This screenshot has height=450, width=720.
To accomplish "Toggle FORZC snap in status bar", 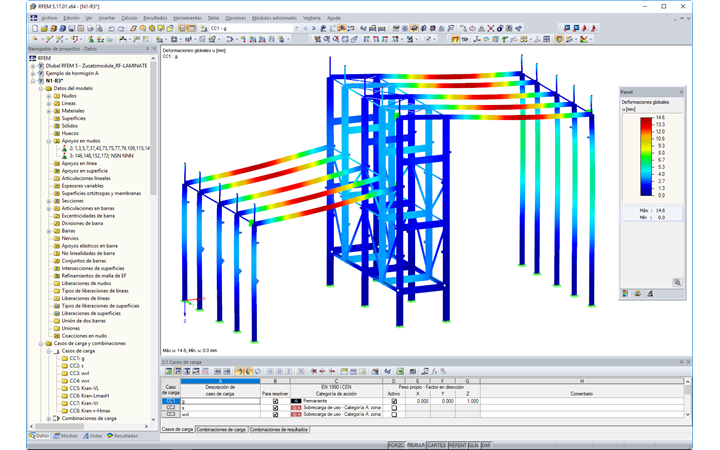I will tap(396, 445).
